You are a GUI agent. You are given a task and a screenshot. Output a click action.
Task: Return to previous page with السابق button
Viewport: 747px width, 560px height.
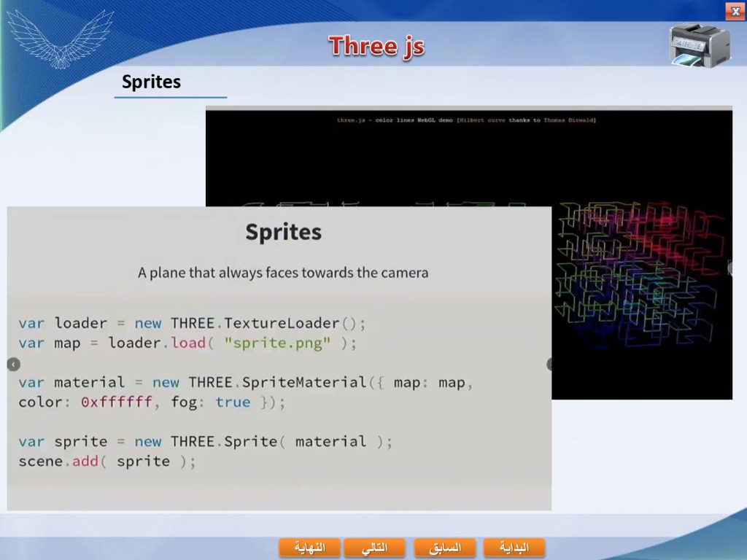(x=445, y=548)
